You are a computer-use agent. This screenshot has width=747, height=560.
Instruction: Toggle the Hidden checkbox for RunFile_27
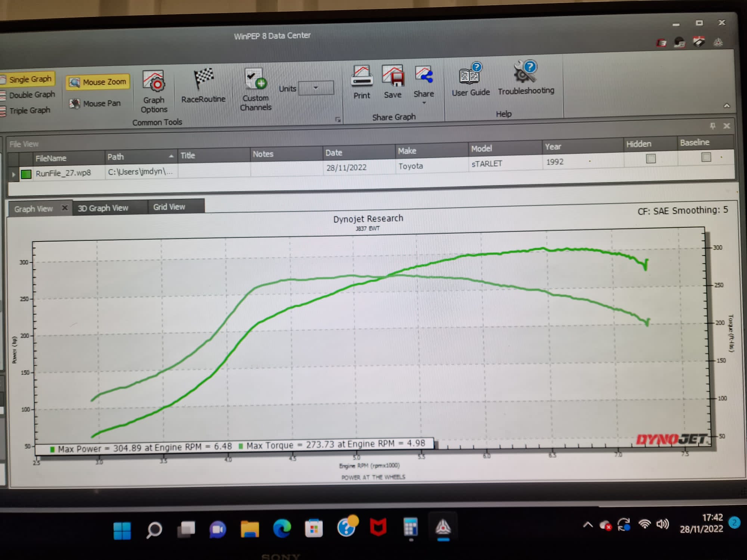[x=651, y=159]
